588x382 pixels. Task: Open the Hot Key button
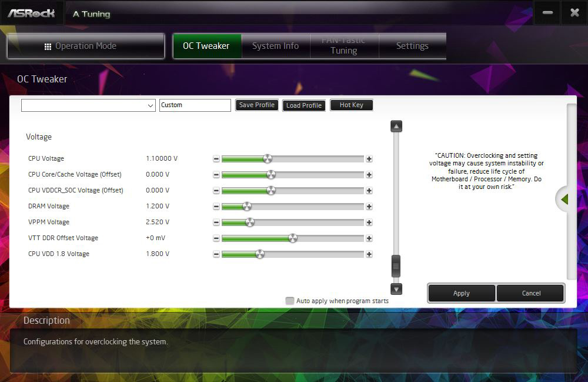pos(352,105)
